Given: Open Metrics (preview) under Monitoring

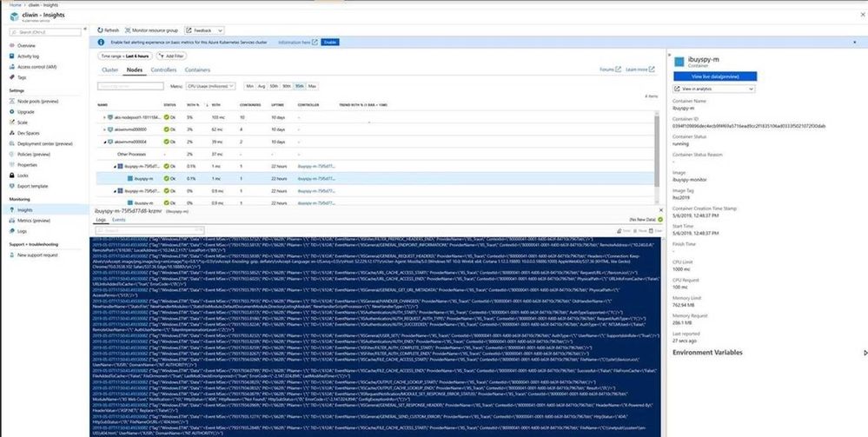Looking at the screenshot, I should [34, 221].
